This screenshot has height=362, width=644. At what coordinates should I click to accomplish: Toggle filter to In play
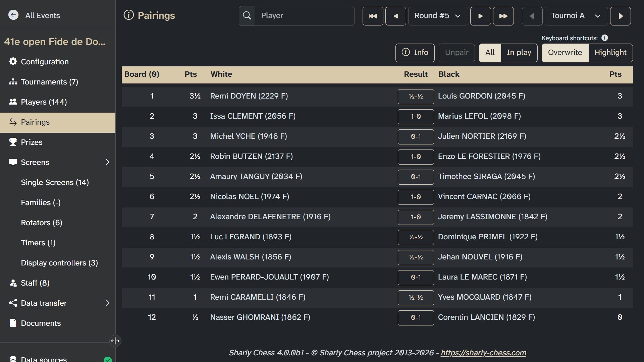519,53
